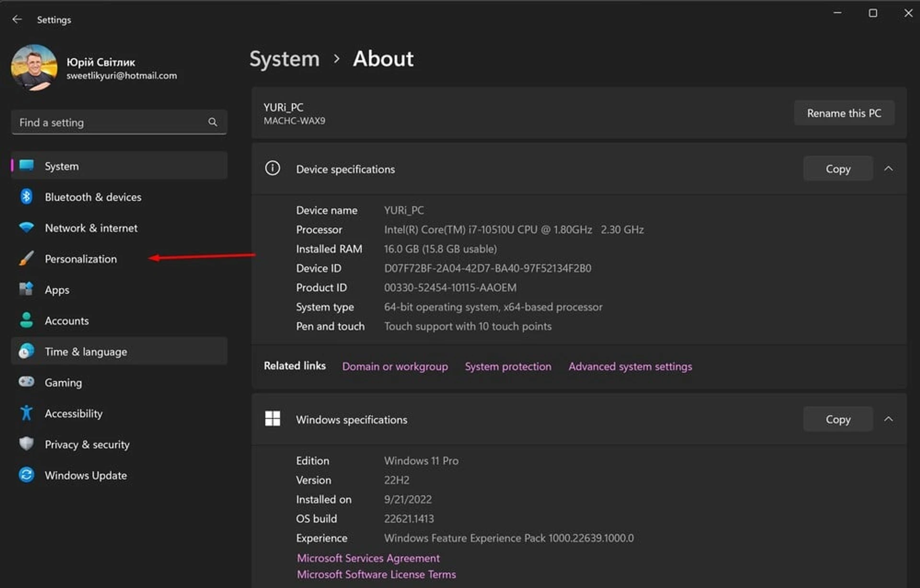
Task: Open Gaming settings label
Action: point(63,382)
